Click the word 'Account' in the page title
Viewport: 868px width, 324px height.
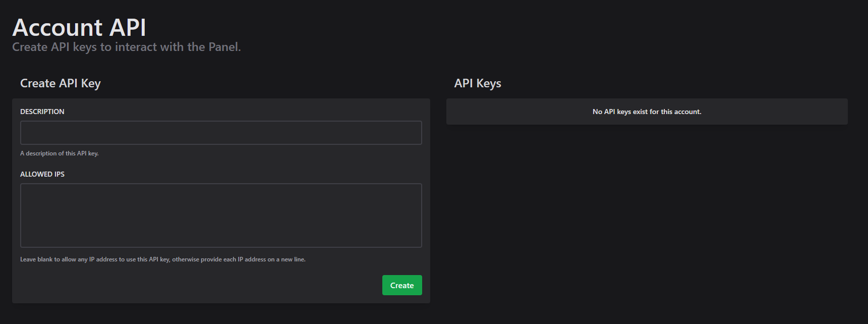[x=57, y=27]
